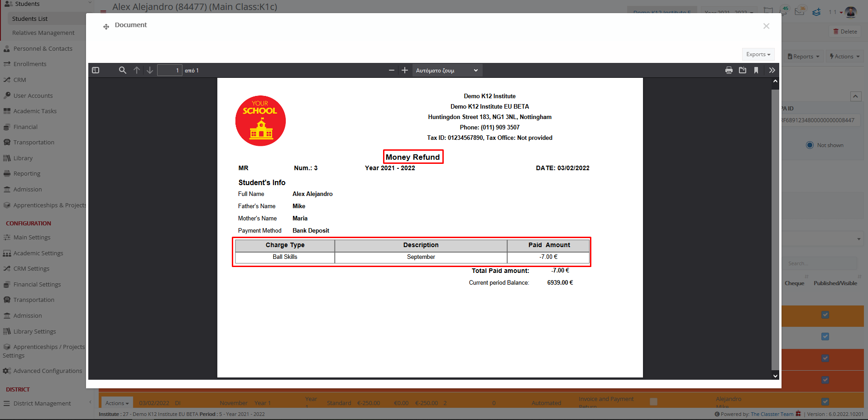The height and width of the screenshot is (420, 868).
Task: Open CRM menu item
Action: (x=20, y=80)
